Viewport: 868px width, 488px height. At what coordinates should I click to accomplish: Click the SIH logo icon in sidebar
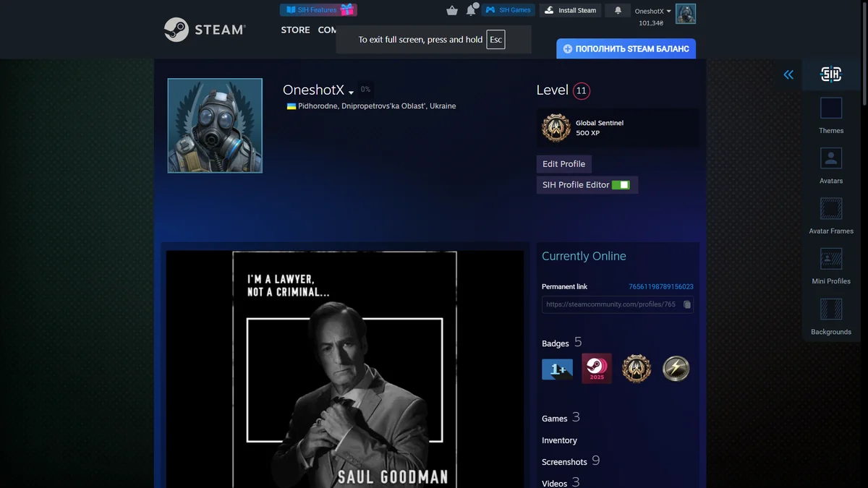click(831, 74)
